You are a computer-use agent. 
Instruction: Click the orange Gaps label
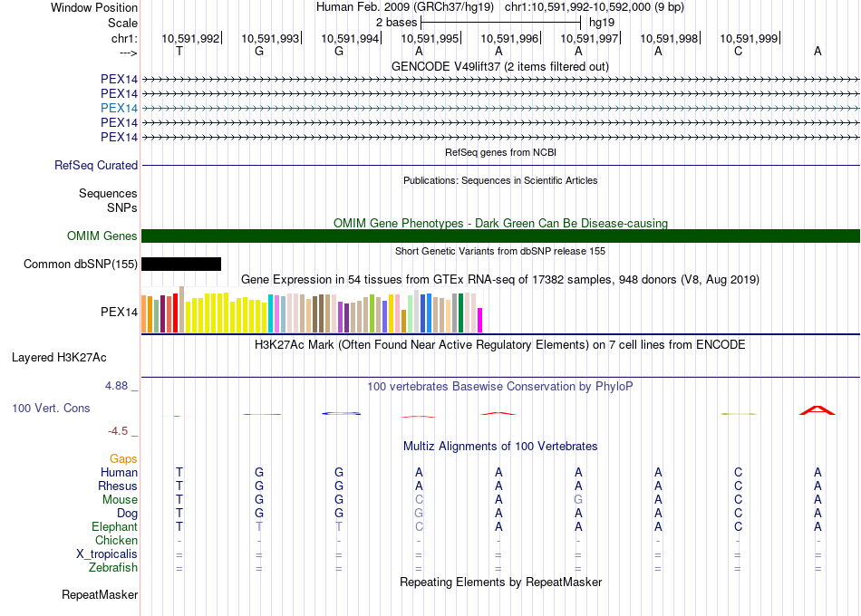click(x=123, y=459)
